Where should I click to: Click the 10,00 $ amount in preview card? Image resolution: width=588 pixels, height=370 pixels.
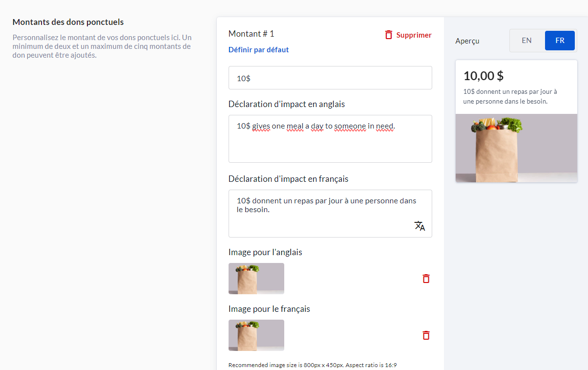click(x=483, y=76)
